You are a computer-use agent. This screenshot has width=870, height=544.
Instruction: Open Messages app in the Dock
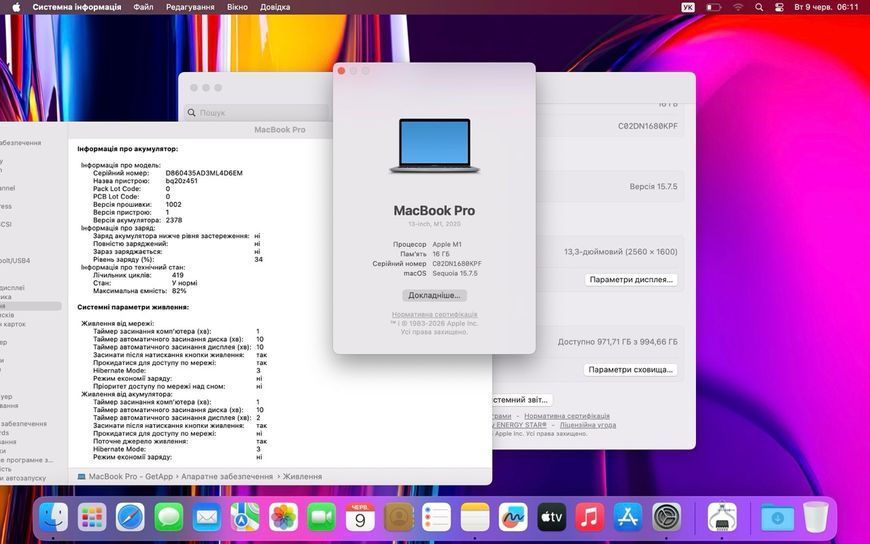169,517
